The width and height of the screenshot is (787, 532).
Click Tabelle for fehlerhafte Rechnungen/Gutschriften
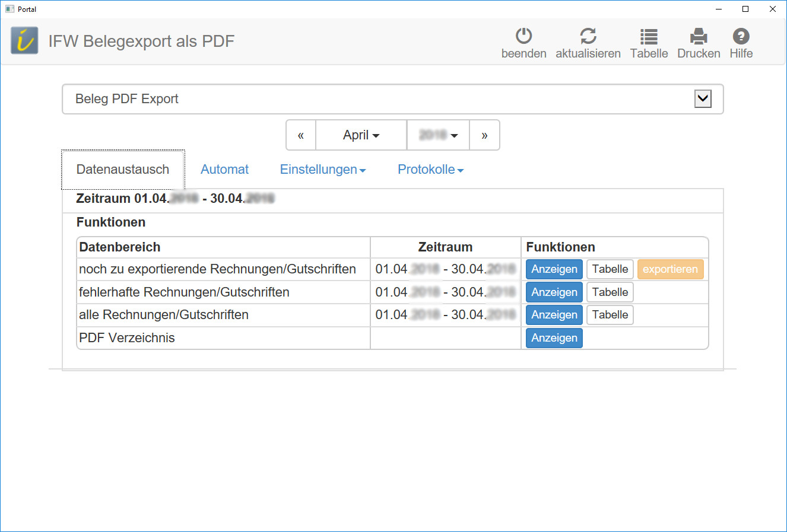coord(610,292)
